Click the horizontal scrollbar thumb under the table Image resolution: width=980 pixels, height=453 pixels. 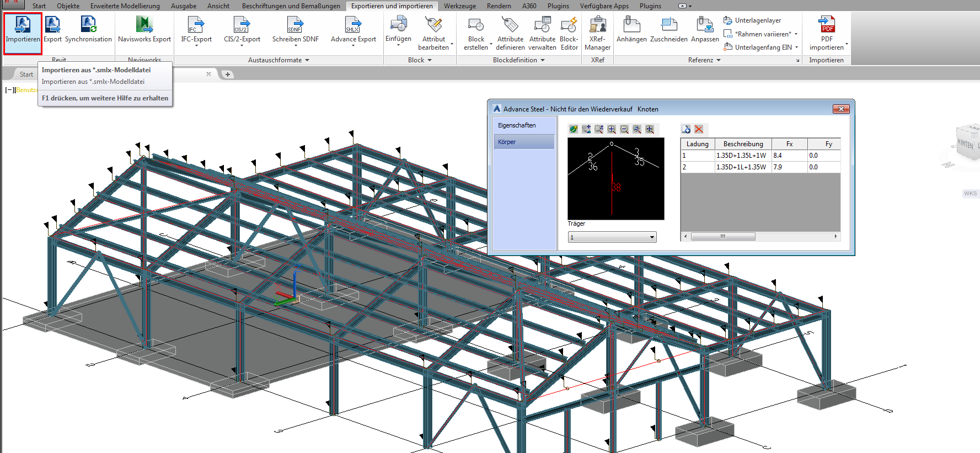click(723, 236)
